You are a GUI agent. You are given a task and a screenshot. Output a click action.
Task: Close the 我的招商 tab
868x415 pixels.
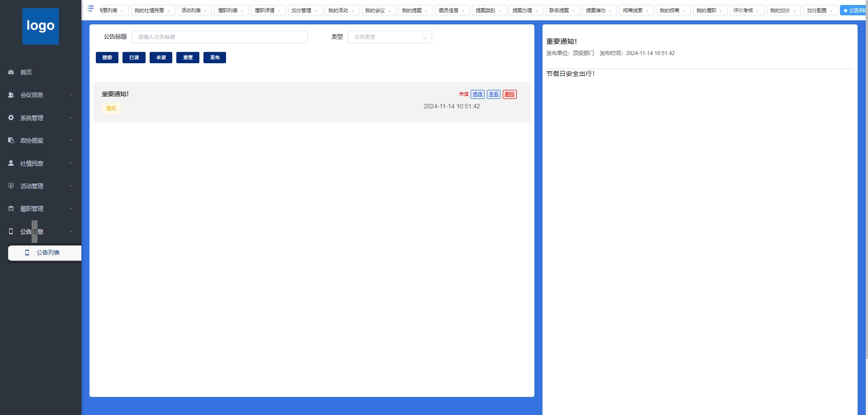click(684, 11)
